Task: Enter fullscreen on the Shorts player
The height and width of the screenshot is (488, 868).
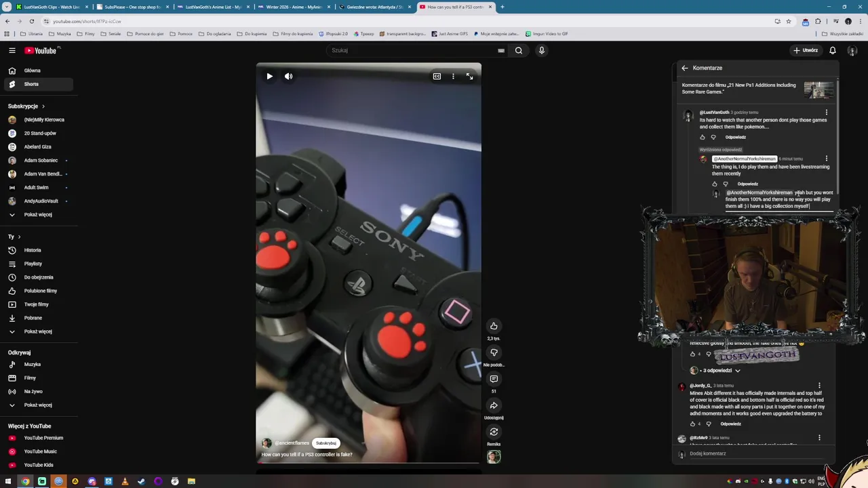Action: [469, 76]
